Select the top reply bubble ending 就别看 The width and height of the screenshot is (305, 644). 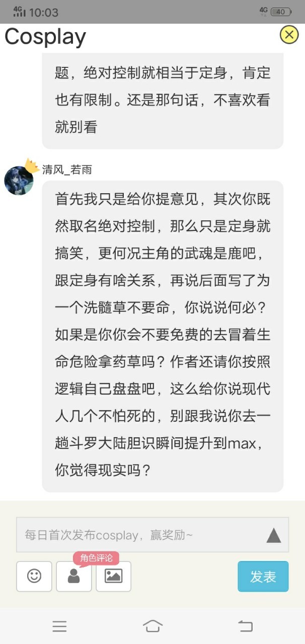[x=163, y=101]
